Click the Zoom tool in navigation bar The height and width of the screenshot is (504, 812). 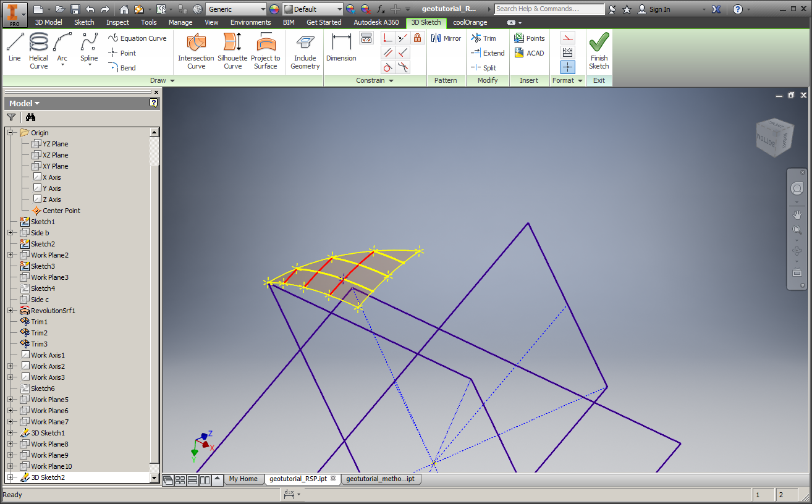click(797, 230)
